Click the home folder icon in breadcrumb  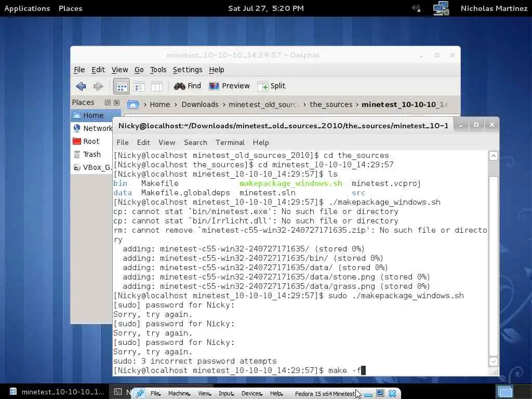(x=133, y=104)
